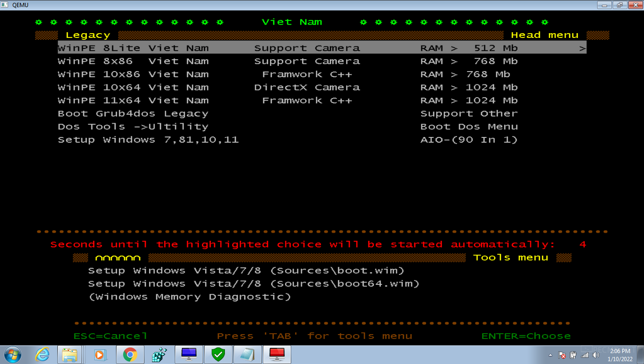Switch to the Notepad taskbar icon
Screen dimensions: 644x364
(x=248, y=355)
